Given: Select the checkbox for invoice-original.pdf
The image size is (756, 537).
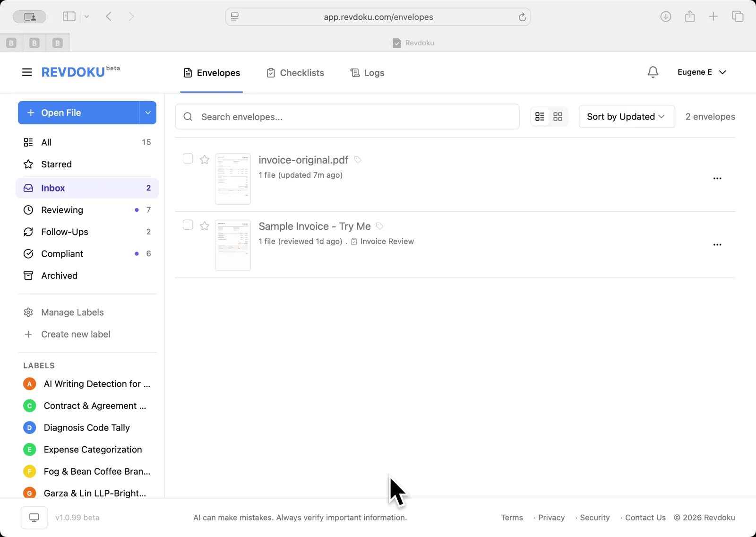Looking at the screenshot, I should [x=188, y=159].
